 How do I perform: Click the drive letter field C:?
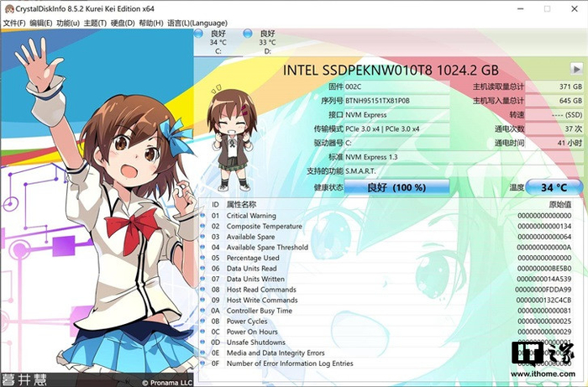396,143
